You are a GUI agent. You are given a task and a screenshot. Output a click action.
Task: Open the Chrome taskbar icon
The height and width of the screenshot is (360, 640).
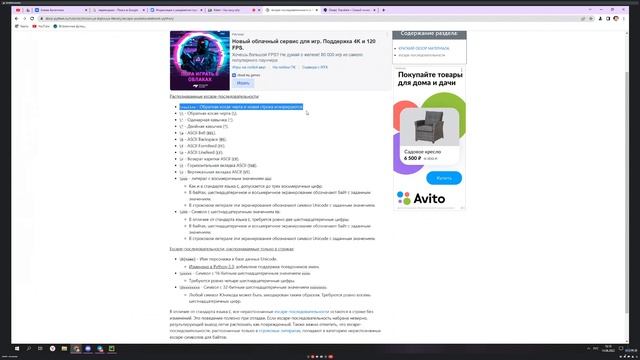76,349
